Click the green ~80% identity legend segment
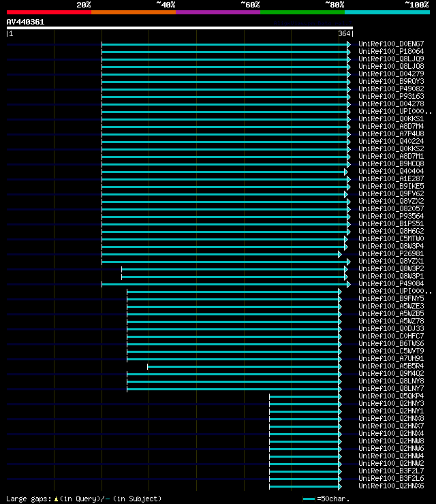 pos(302,12)
